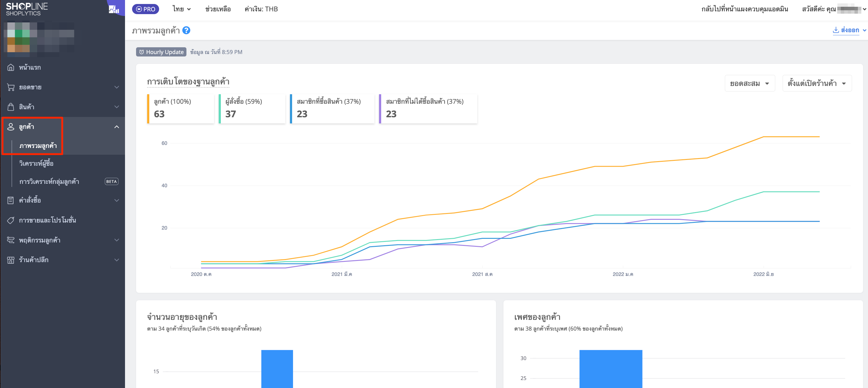Toggle the ผู้สั่งซื้อ (59%) stat card

tap(252, 109)
